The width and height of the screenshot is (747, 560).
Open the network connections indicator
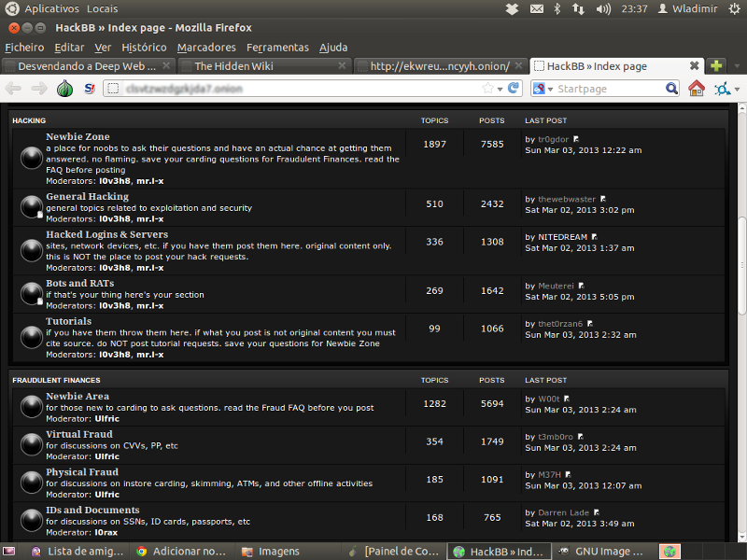click(x=578, y=8)
